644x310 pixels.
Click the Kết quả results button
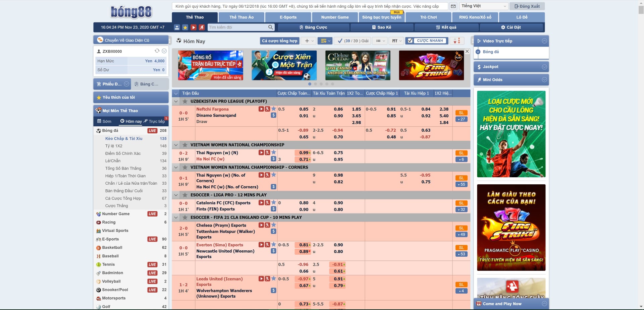tap(446, 27)
